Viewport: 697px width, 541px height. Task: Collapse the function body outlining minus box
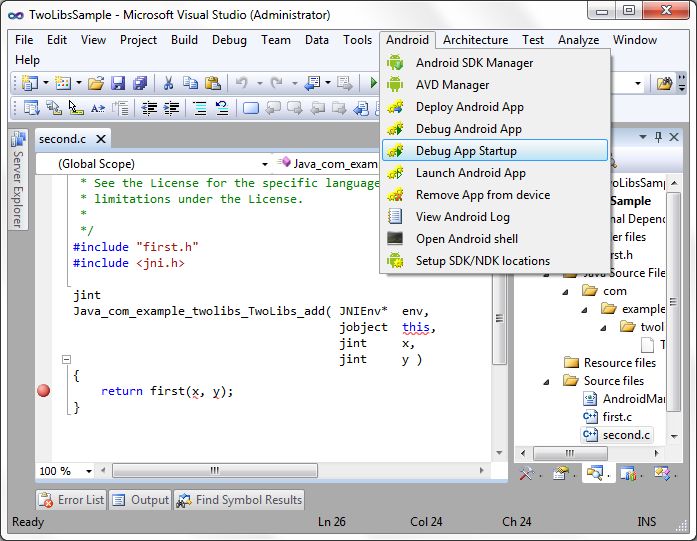(66, 359)
